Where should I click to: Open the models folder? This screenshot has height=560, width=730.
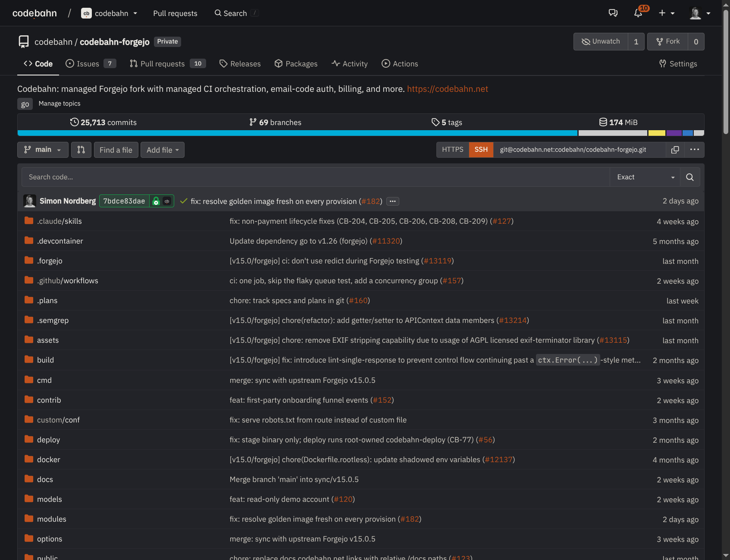(50, 499)
